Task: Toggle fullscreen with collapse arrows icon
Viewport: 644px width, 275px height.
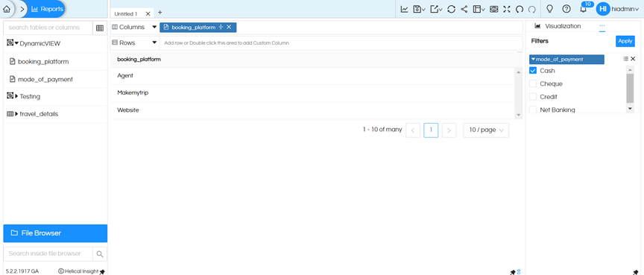Action: point(507,9)
